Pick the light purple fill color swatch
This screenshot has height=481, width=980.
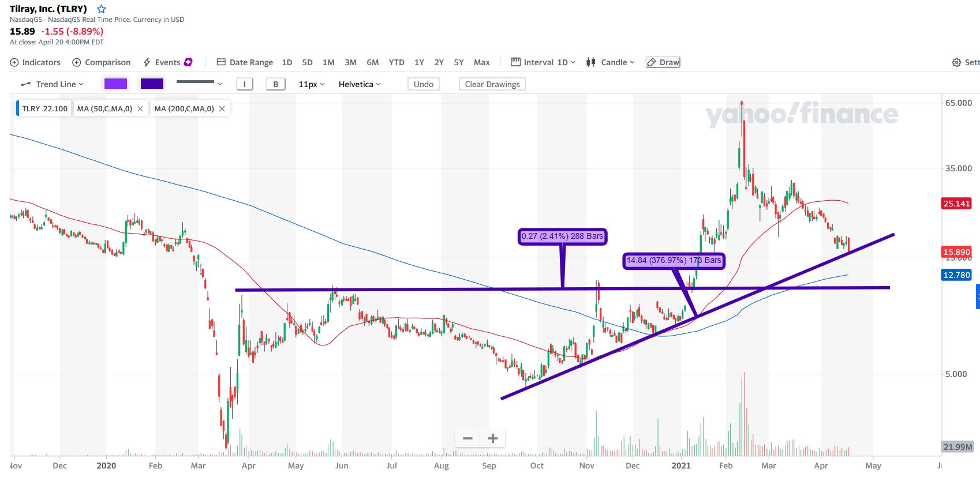click(x=115, y=84)
